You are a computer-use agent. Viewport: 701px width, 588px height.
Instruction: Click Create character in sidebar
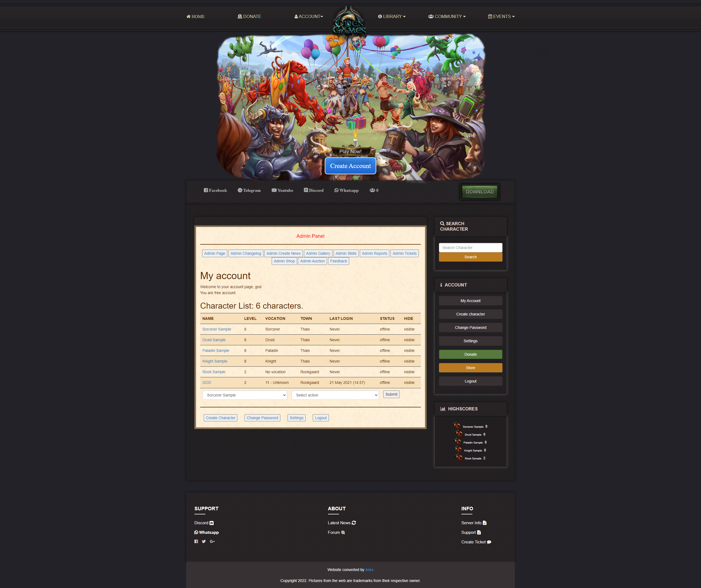point(471,314)
